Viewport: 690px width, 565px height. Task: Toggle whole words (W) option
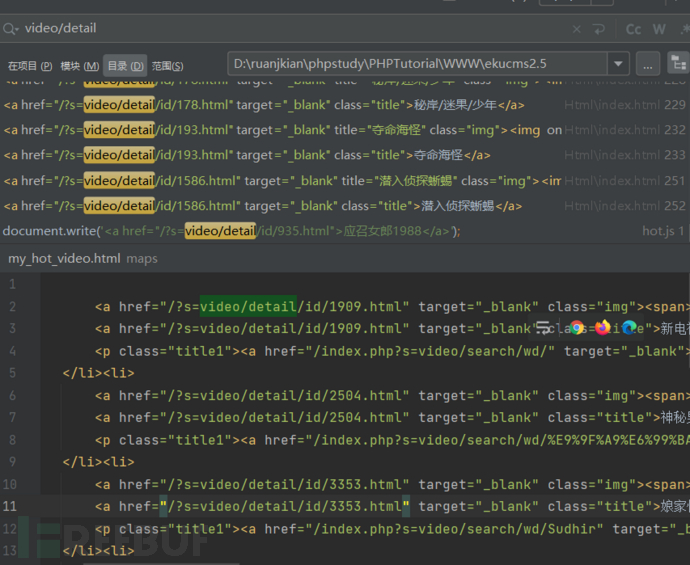click(659, 29)
